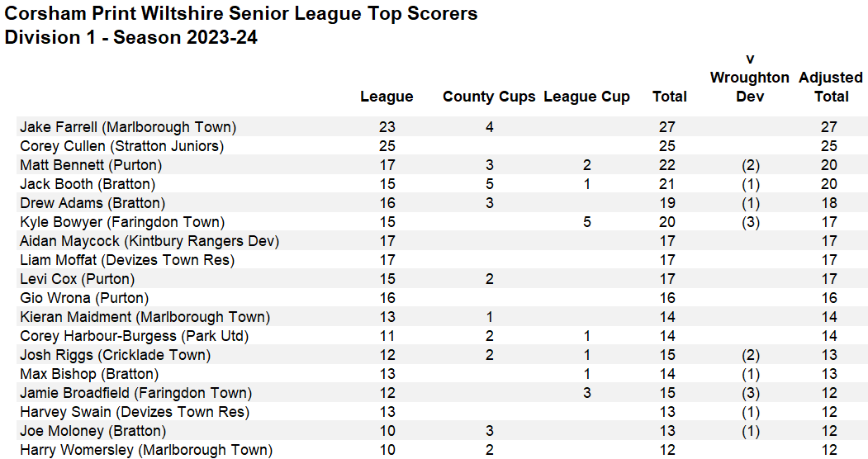The width and height of the screenshot is (868, 459).
Task: Click the "v Wroughton Dev" column header
Action: (x=750, y=78)
